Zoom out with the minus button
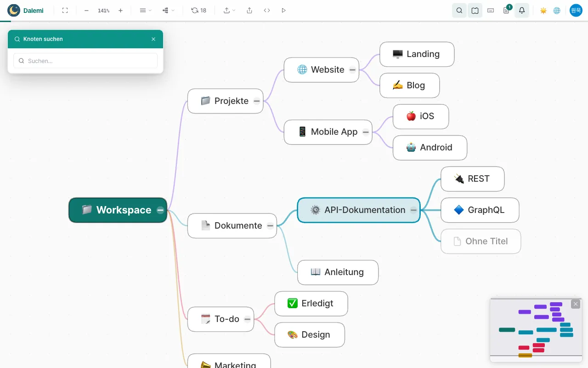Viewport: 588px width, 368px height. pyautogui.click(x=86, y=10)
